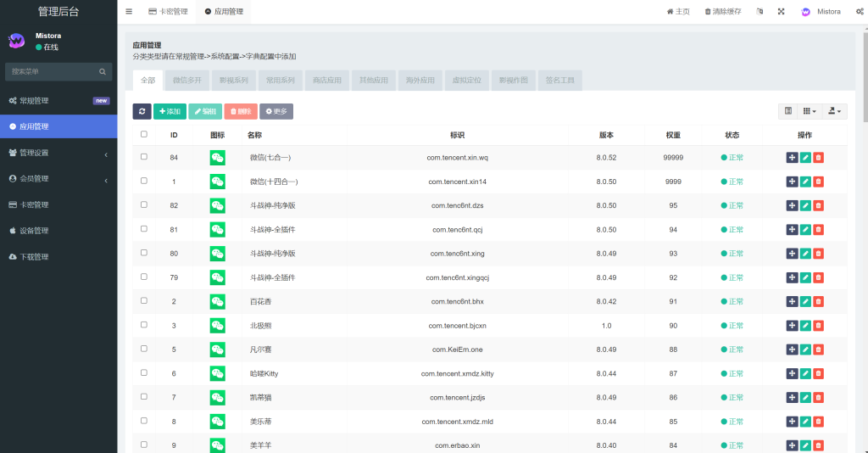Click delete icon for 凯蒂猫 row
This screenshot has width=868, height=453.
[x=818, y=397]
